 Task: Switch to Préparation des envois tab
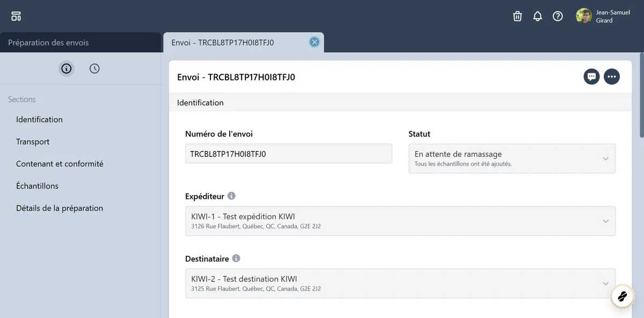point(48,42)
